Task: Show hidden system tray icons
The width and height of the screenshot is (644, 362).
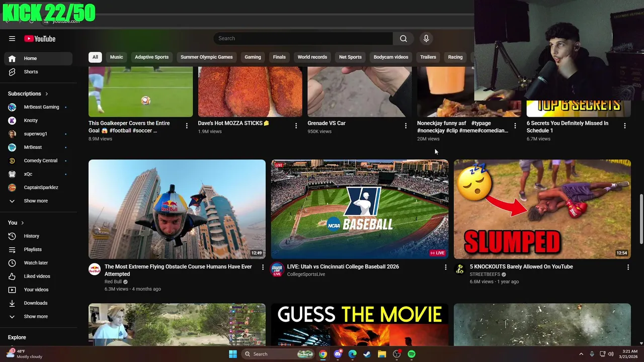Action: pyautogui.click(x=581, y=354)
